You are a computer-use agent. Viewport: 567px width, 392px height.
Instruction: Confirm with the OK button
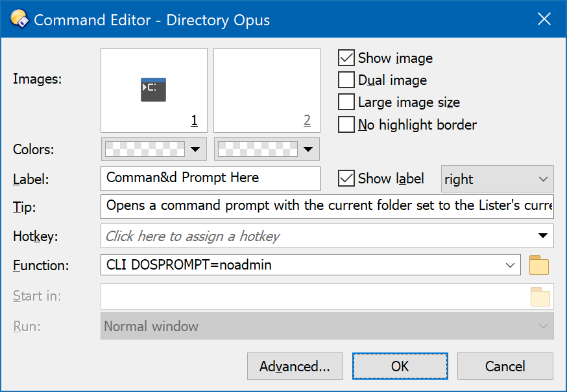point(400,366)
